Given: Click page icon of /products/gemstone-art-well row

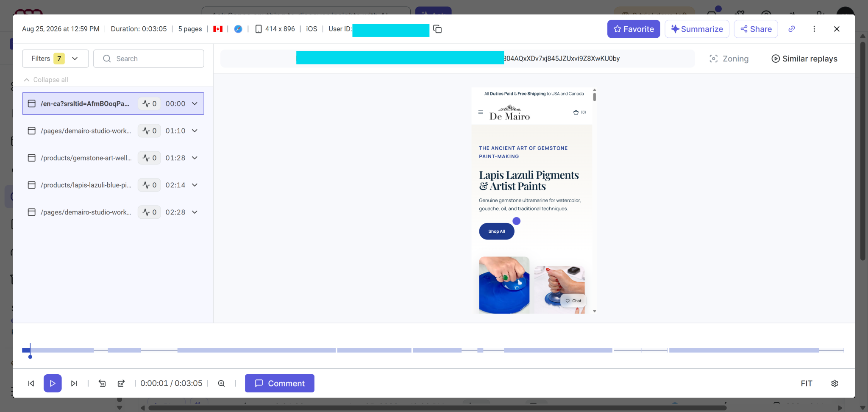Looking at the screenshot, I should click(x=31, y=158).
